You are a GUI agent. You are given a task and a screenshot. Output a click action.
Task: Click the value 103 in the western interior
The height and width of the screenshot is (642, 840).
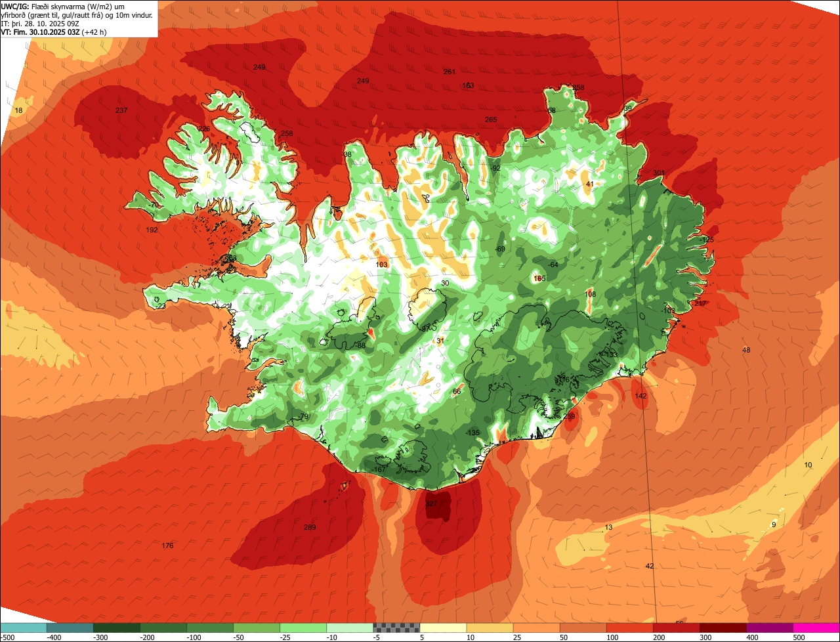[382, 265]
